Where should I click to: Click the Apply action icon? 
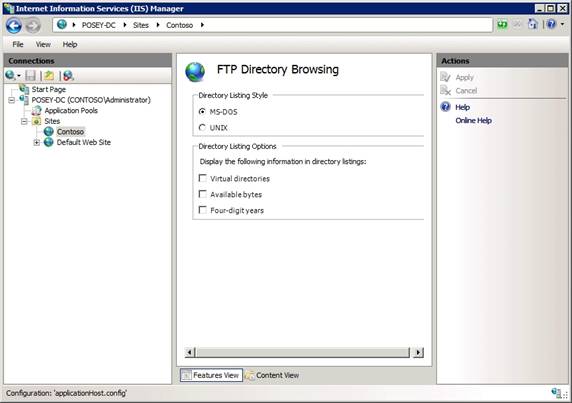[x=445, y=77]
